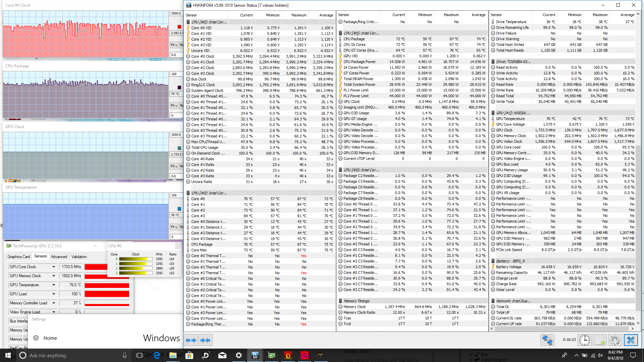Viewport: 644px width, 362px height.
Task: Select the 'GPU Core Voltage' sensor row
Action: pos(563,124)
